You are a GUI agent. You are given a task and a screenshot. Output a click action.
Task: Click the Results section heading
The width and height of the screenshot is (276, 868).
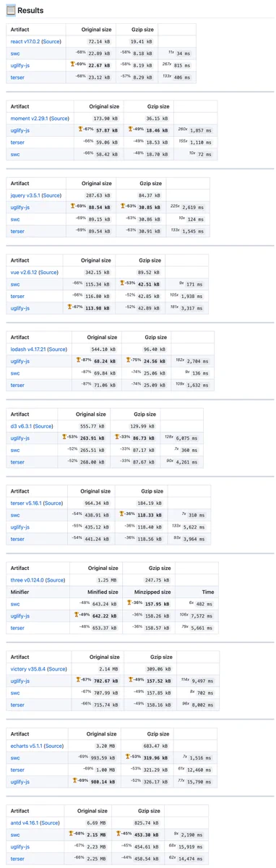coord(30,11)
